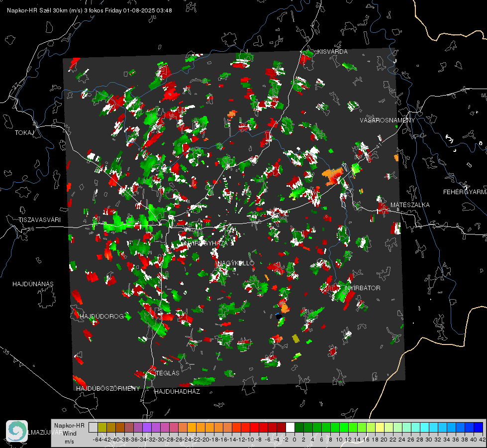Viewport: 487px width, 448px height.
Task: Click the NAGYKÁLLÓ town label
Action: (236, 263)
